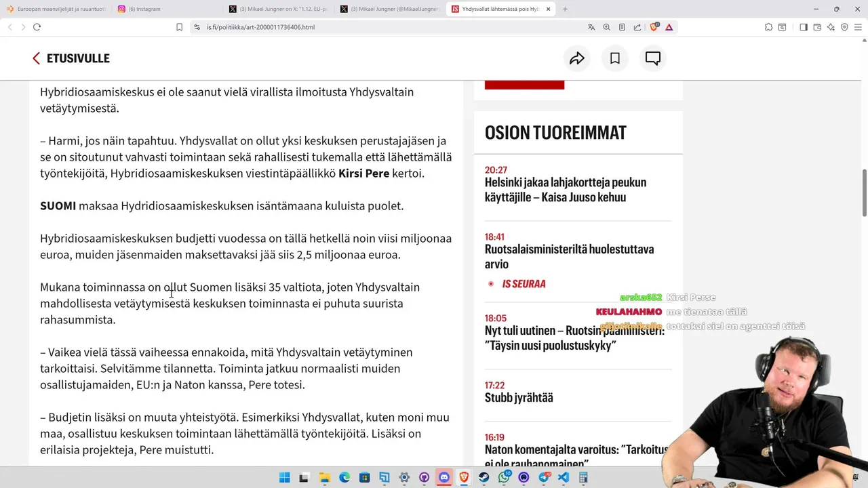Viewport: 868px width, 488px height.
Task: Open File Explorer from taskbar
Action: pos(324,477)
